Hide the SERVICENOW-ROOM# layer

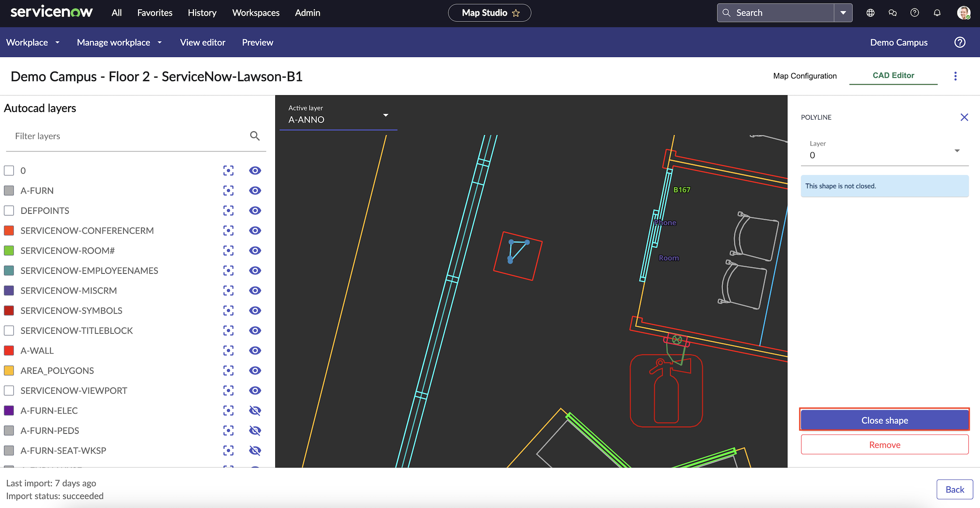click(255, 251)
